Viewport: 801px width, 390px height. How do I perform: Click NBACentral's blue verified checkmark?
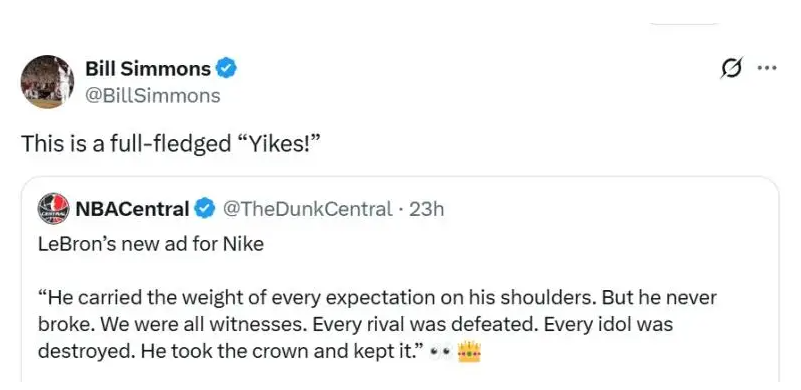204,209
